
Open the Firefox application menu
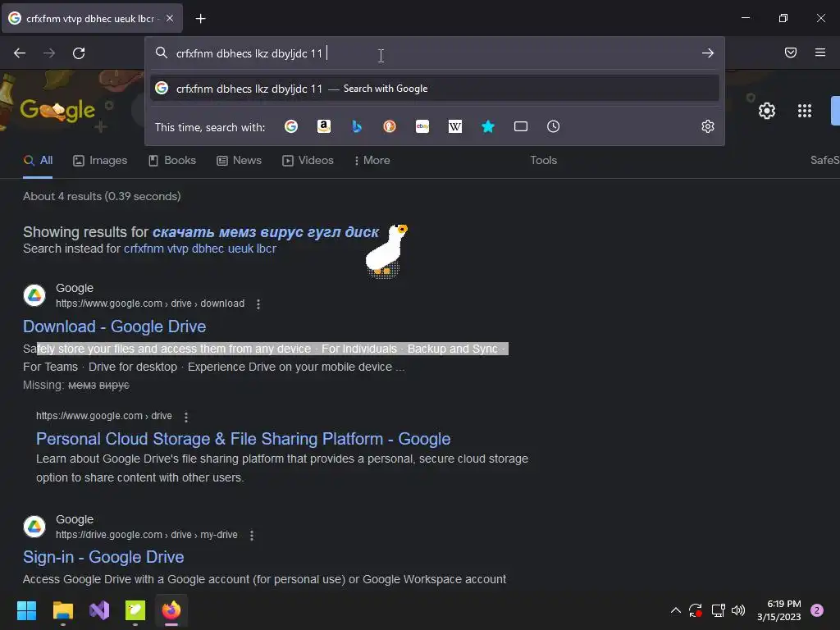[x=820, y=52]
